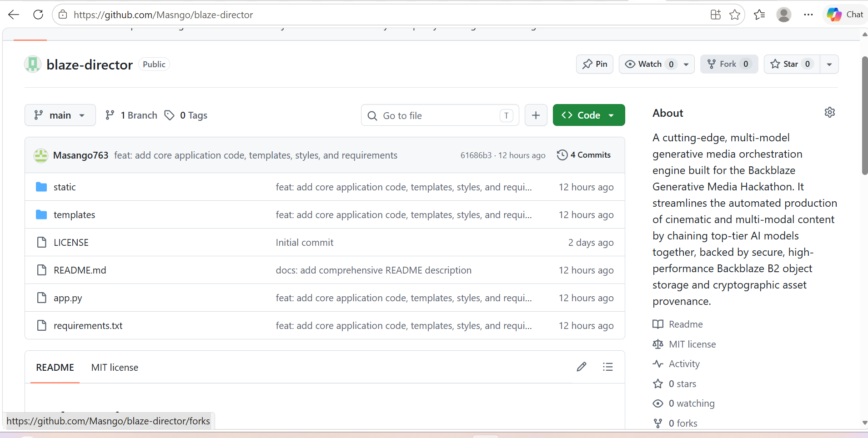The height and width of the screenshot is (438, 868).
Task: View the 0 watching link
Action: pos(684,403)
